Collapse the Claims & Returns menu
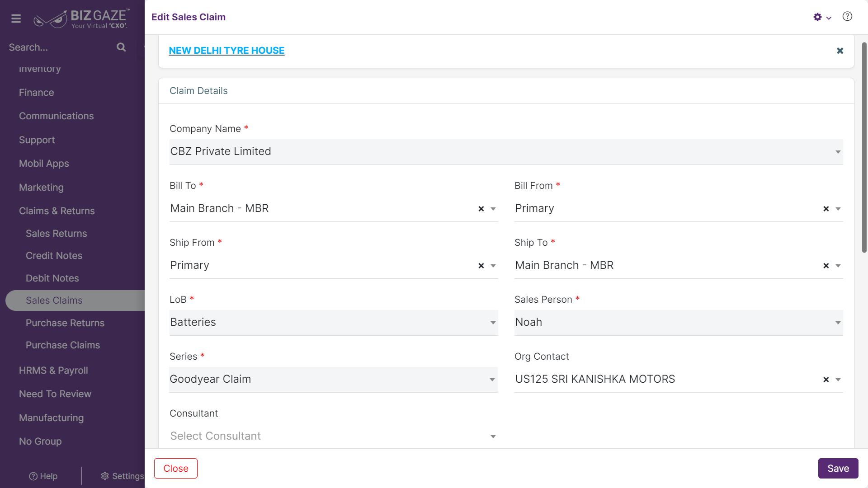This screenshot has height=488, width=868. click(57, 211)
